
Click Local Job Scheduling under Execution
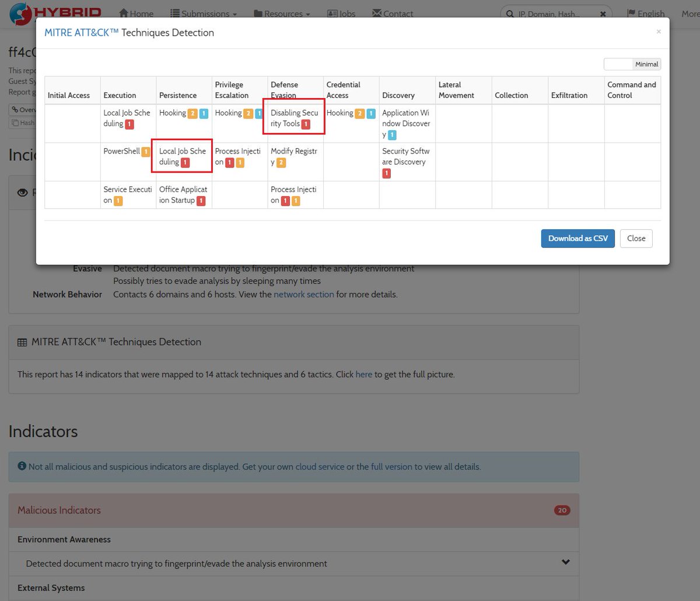pyautogui.click(x=127, y=118)
